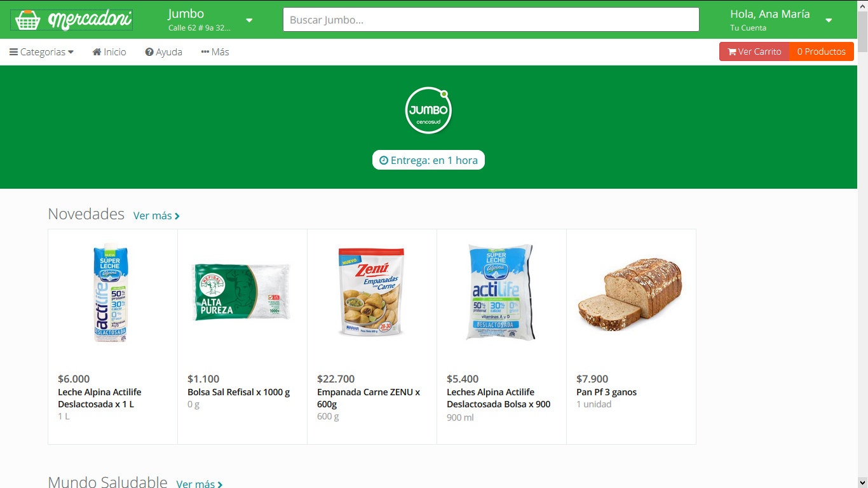Viewport: 868px width, 488px height.
Task: Click the Jumbo Cencosud store logo
Action: pos(428,111)
